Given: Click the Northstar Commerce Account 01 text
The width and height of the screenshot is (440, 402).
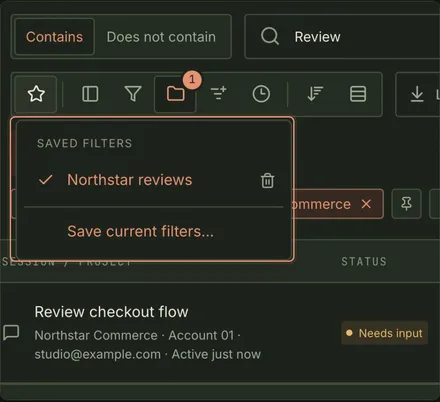Looking at the screenshot, I should pos(137,335).
